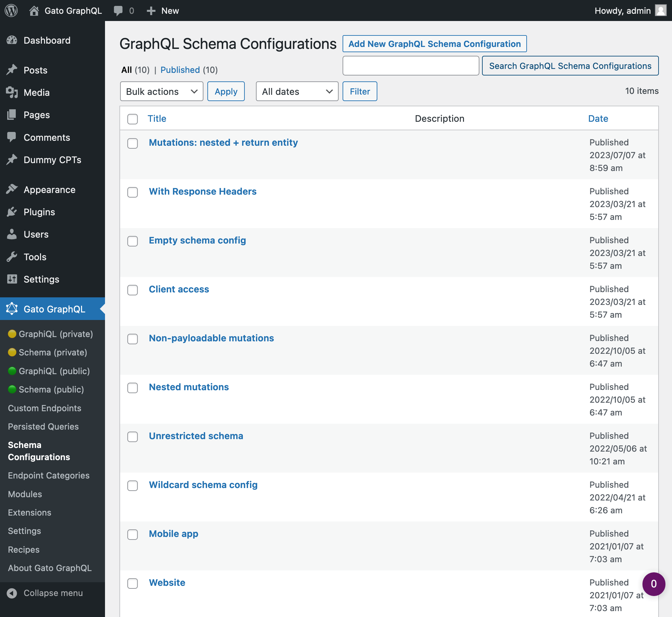Open the Bulk actions dropdown
This screenshot has height=617, width=672.
tap(161, 92)
